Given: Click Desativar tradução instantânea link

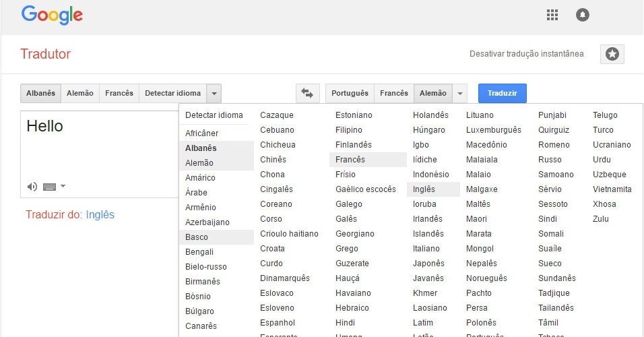Looking at the screenshot, I should point(527,54).
